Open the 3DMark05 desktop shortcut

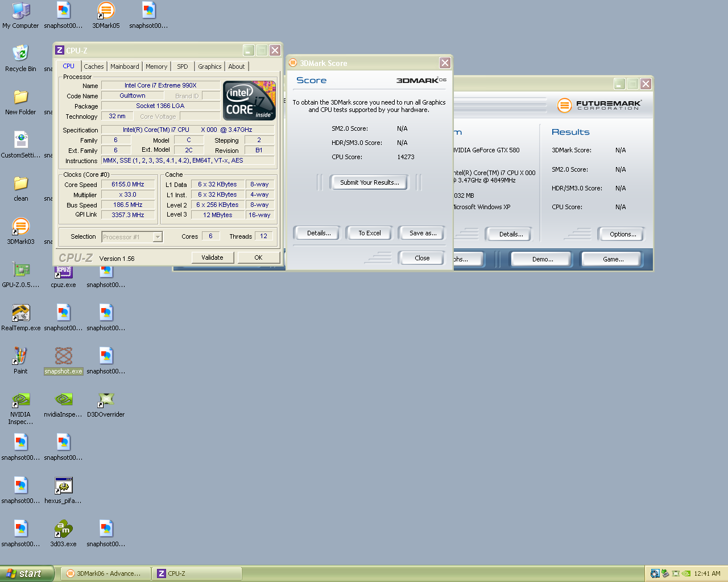106,11
